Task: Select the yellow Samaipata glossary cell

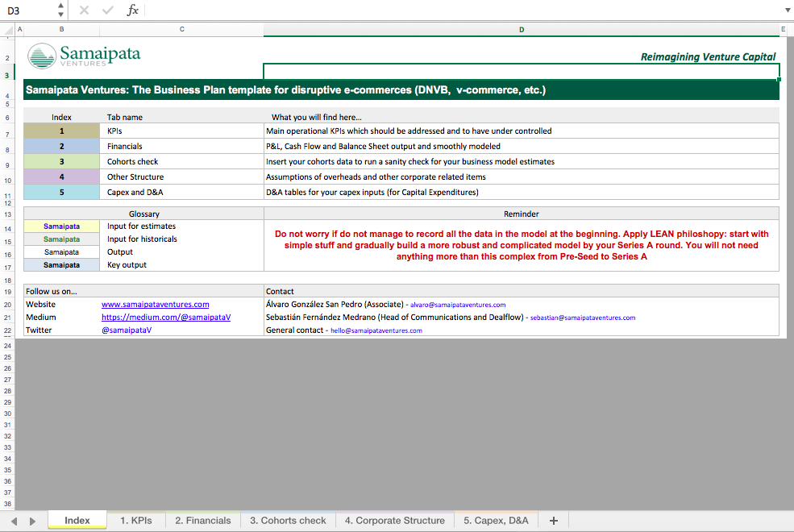Action: [x=62, y=227]
